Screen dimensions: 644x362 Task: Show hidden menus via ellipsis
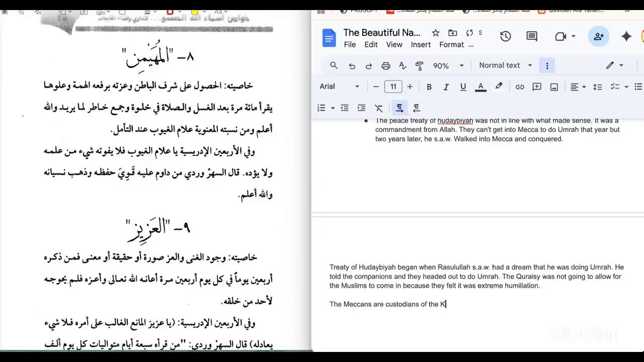[x=471, y=45]
